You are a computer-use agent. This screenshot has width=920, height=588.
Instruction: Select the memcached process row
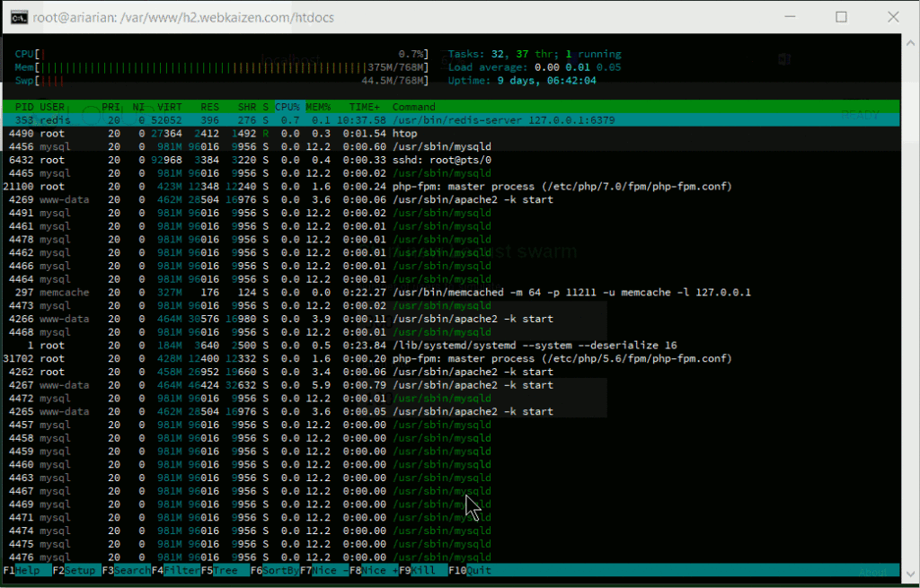click(451, 293)
